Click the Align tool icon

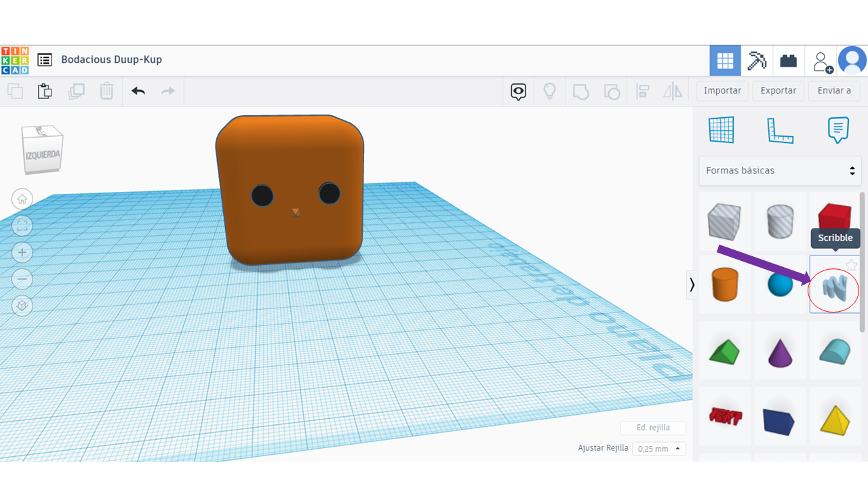pyautogui.click(x=643, y=91)
